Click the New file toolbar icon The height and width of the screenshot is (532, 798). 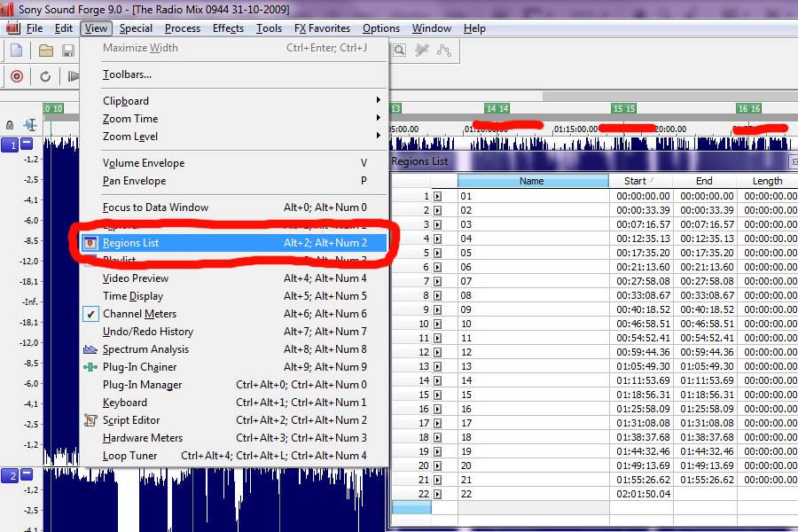[x=16, y=51]
